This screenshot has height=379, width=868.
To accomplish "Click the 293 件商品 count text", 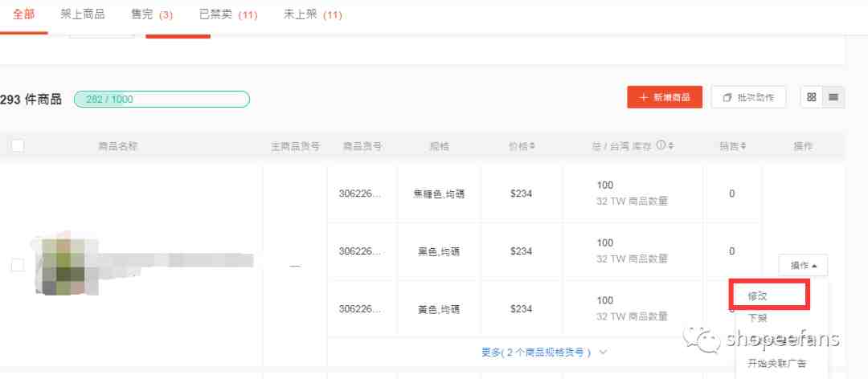I will (x=31, y=100).
